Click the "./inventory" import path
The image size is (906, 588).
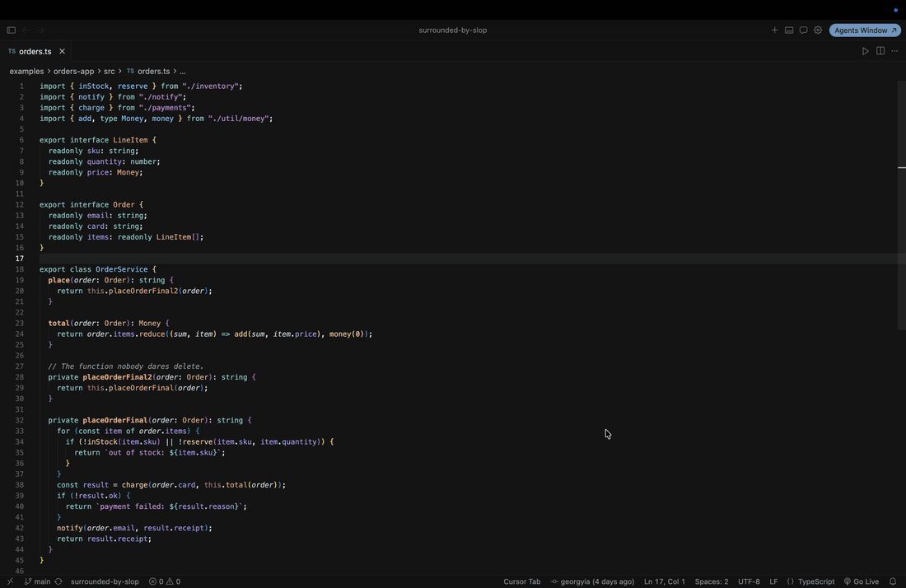(210, 86)
